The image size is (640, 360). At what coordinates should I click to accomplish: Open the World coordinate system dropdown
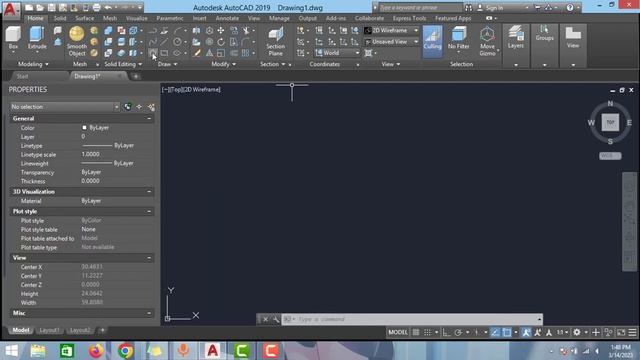pos(337,53)
